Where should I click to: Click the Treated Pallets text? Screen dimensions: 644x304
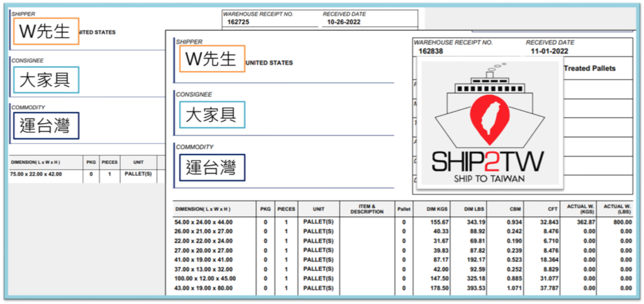[x=589, y=68]
